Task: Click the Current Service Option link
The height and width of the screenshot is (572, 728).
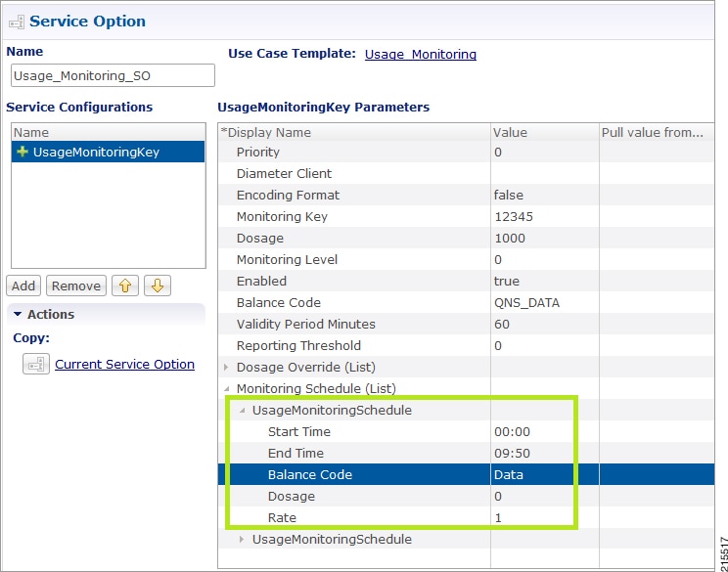Action: (x=124, y=364)
